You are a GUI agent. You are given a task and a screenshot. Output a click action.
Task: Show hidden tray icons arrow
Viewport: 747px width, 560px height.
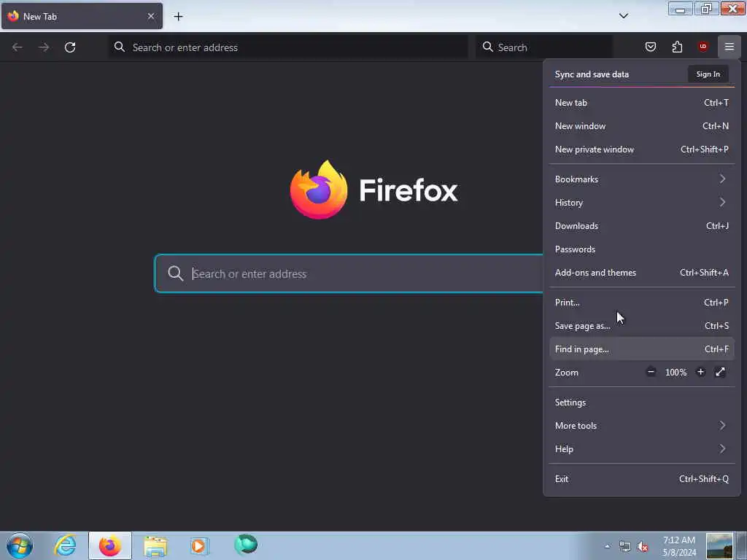click(607, 546)
